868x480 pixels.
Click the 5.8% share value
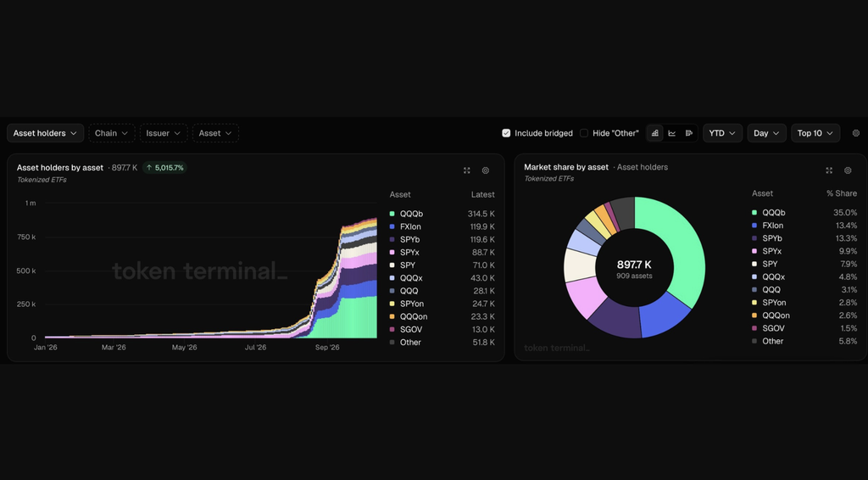[848, 341]
